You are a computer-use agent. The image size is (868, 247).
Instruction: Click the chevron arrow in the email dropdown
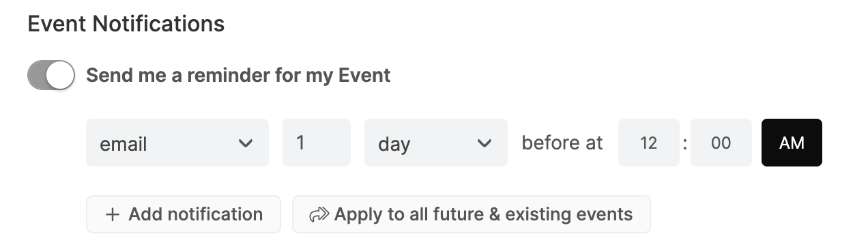click(245, 143)
